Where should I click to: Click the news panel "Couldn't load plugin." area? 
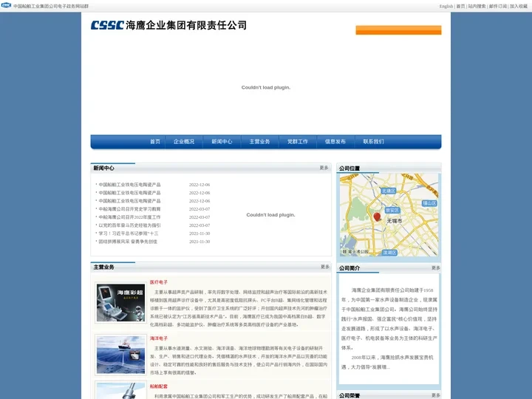pos(270,215)
